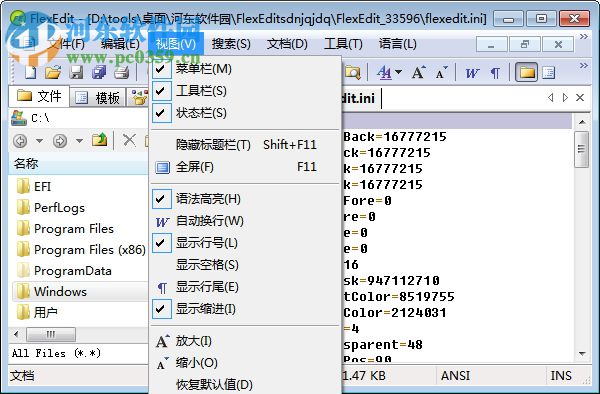Go up one folder level
Image resolution: width=600 pixels, height=394 pixels.
pos(99,140)
